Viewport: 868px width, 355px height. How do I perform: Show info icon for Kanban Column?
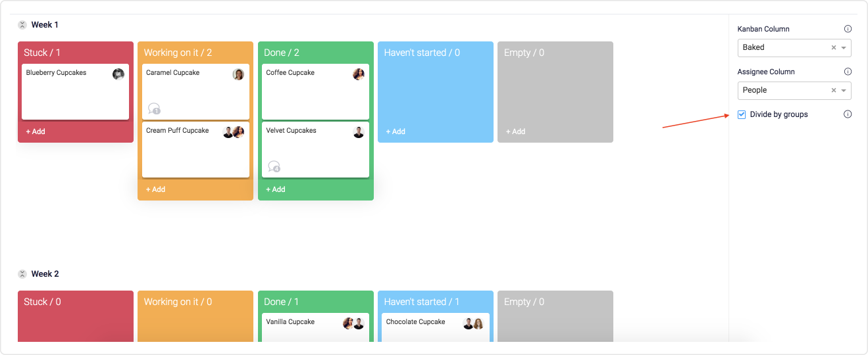(848, 29)
